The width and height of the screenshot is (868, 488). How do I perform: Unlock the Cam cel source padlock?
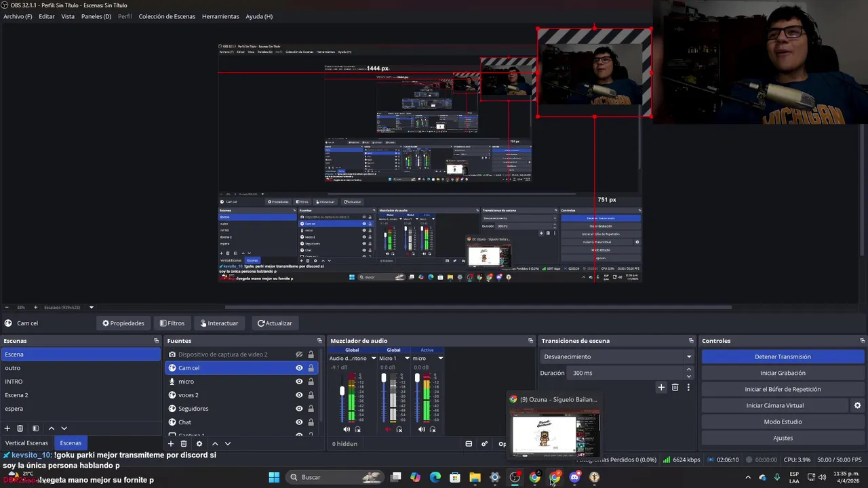pyautogui.click(x=311, y=368)
